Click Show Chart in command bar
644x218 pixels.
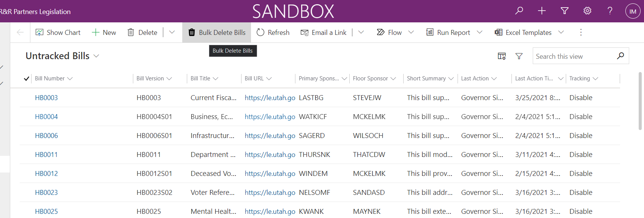[58, 33]
